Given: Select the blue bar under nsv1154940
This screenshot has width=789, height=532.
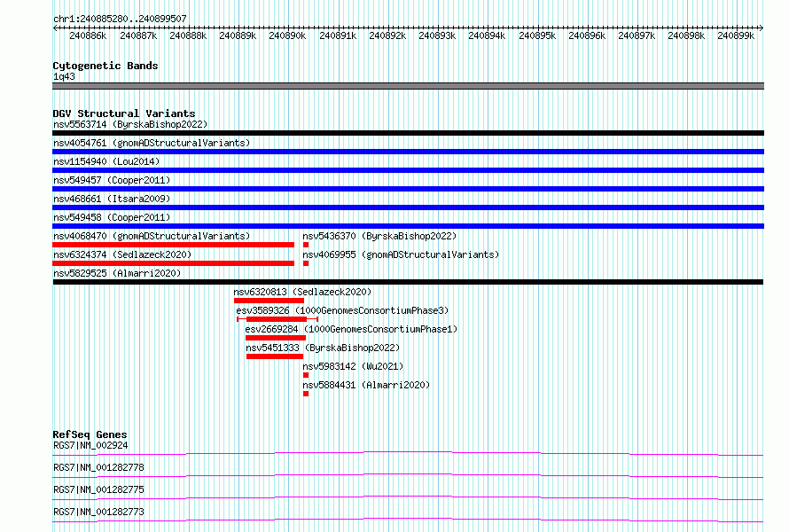Looking at the screenshot, I should [408, 170].
